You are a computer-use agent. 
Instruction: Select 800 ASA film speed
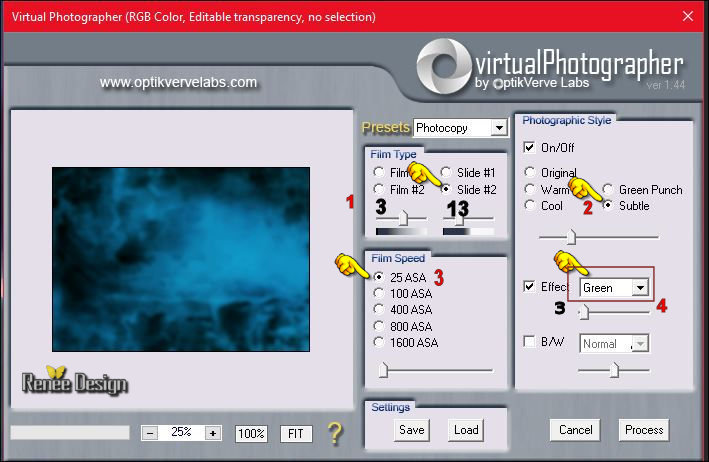pos(379,326)
